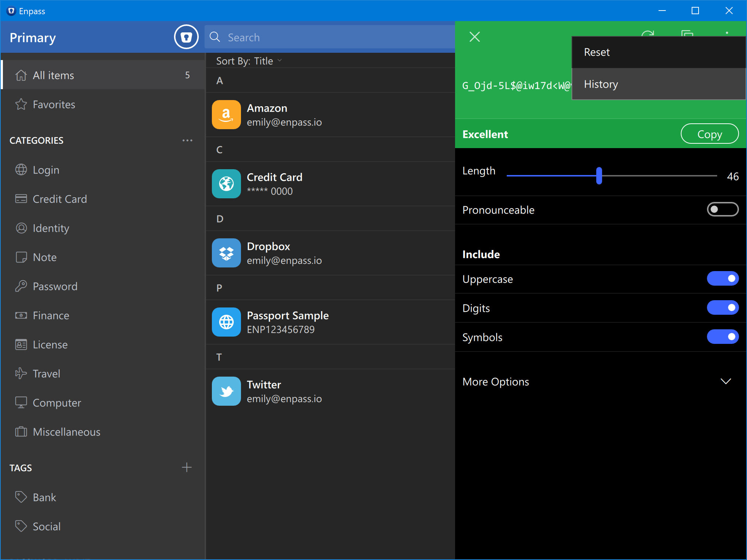747x560 pixels.
Task: Click the CATEGORIES section header
Action: click(36, 140)
